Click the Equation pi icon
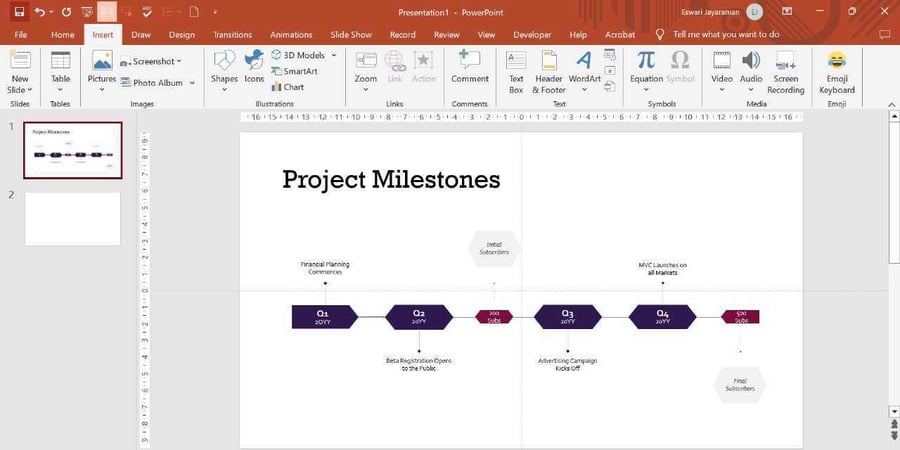The width and height of the screenshot is (900, 450). click(646, 60)
